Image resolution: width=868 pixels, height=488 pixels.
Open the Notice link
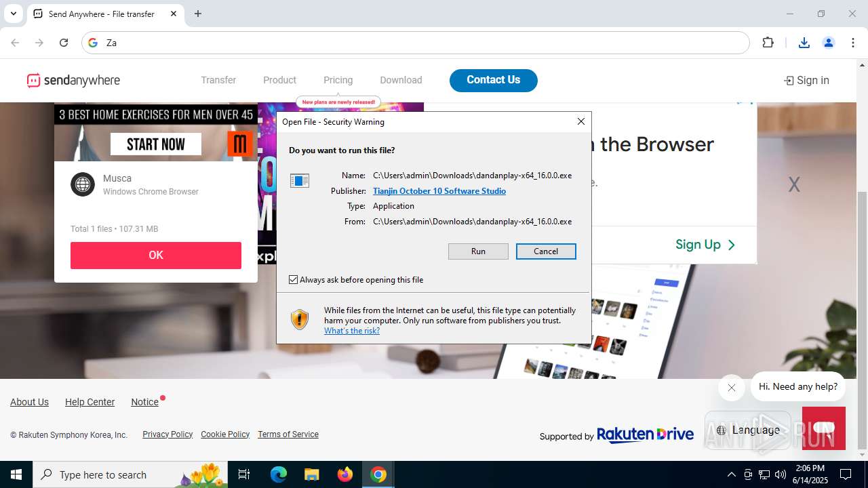coord(144,402)
